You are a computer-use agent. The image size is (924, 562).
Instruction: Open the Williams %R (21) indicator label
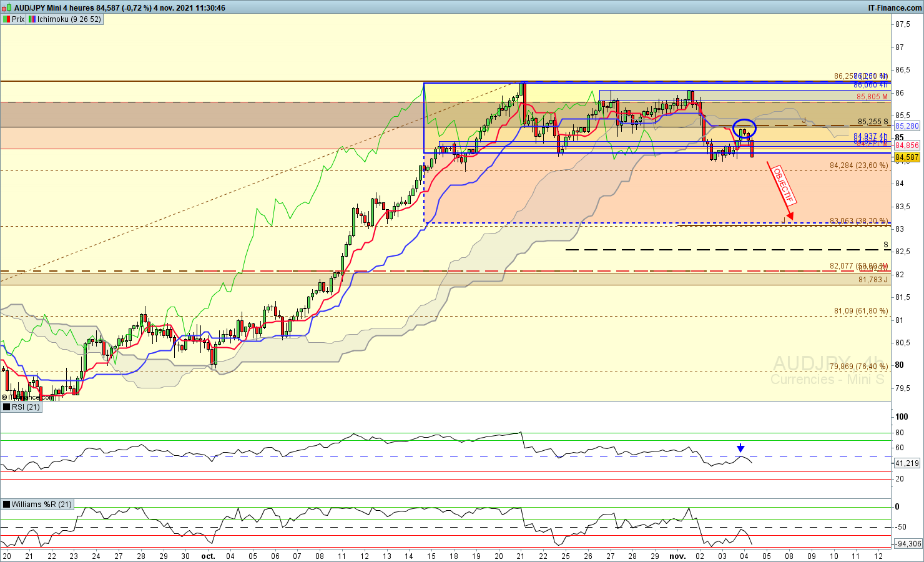coord(41,505)
